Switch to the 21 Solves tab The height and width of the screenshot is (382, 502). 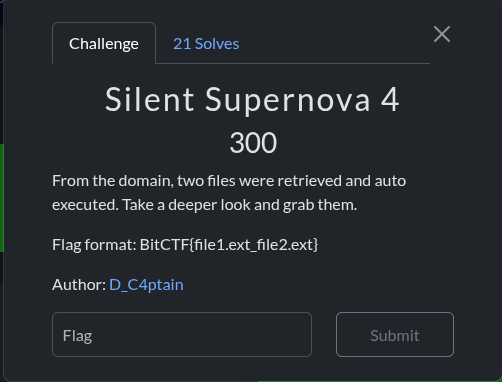(206, 44)
